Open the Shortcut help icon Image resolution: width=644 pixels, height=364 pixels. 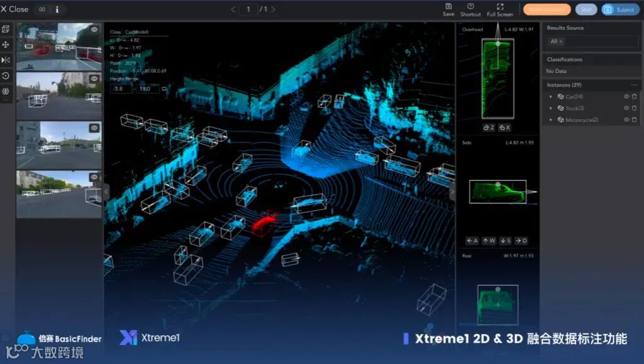coord(470,9)
